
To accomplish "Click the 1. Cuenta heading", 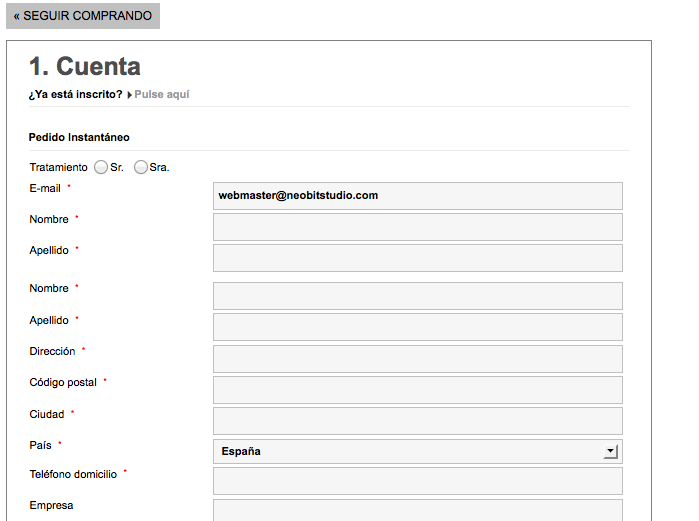I will pyautogui.click(x=85, y=66).
